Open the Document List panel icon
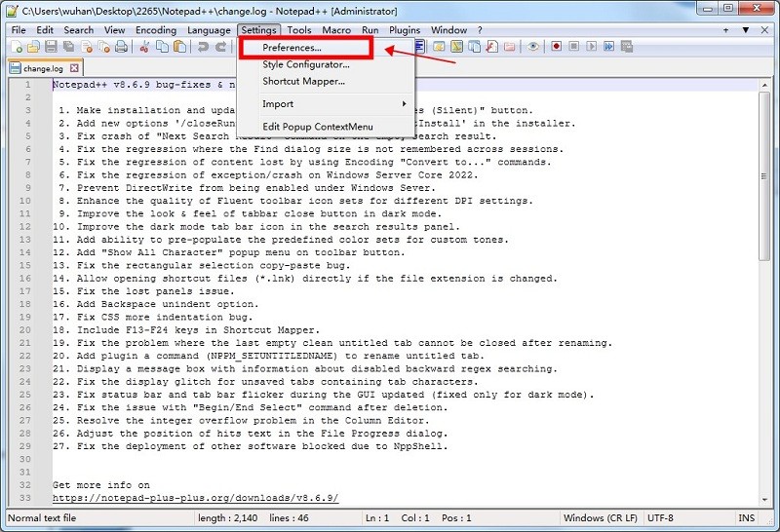780x532 pixels. point(474,47)
